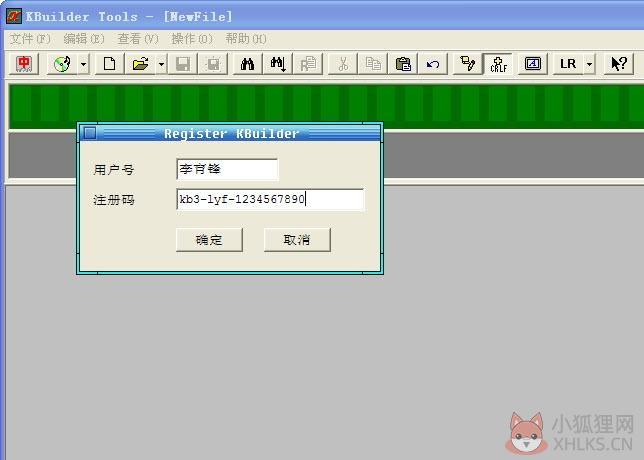This screenshot has height=460, width=644.
Task: Click the LR toolbar button
Action: click(568, 64)
